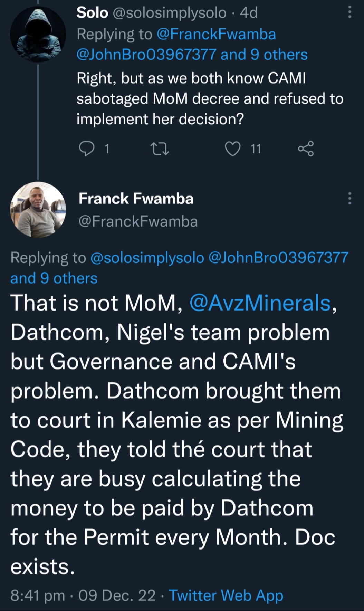Image resolution: width=364 pixels, height=611 pixels.
Task: Open the 4d timestamp on Solo's tweet
Action: point(249,13)
